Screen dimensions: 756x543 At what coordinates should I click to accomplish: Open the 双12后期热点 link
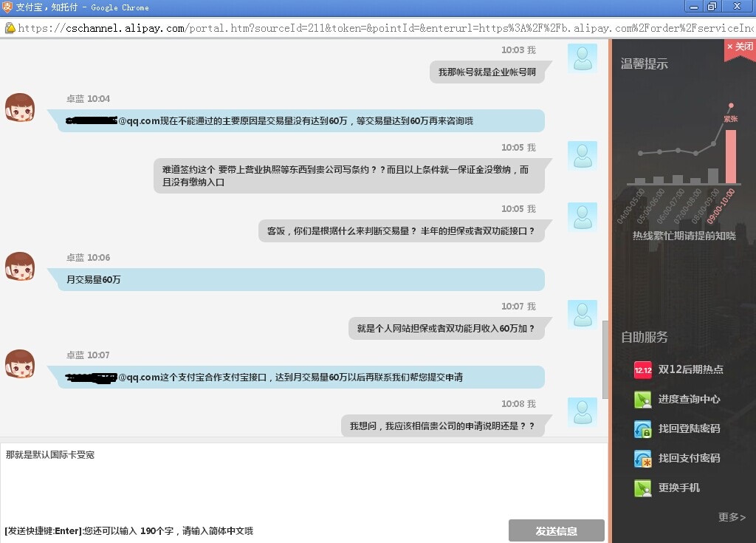point(690,369)
